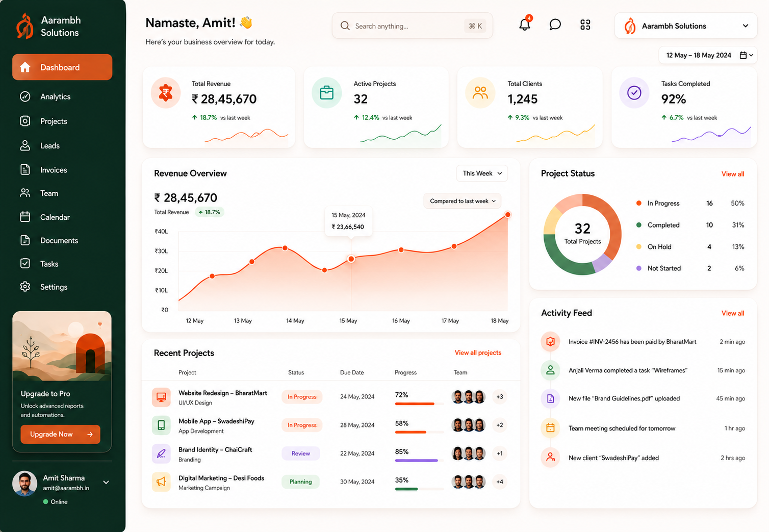Click the Total Revenue rupee icon
This screenshot has width=769, height=532.
166,93
